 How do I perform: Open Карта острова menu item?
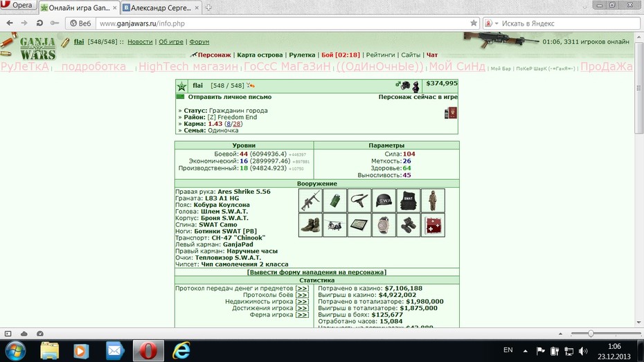pos(260,55)
